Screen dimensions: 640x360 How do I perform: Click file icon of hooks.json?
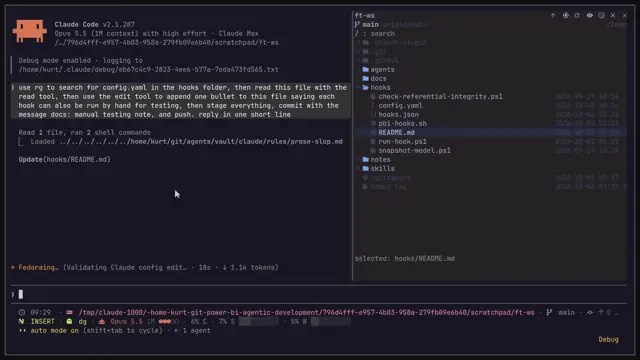373,115
